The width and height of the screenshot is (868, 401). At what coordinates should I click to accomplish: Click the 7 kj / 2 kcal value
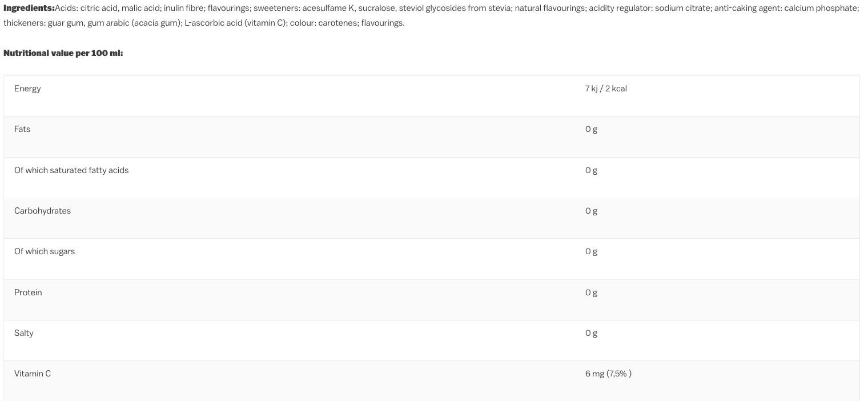(606, 89)
